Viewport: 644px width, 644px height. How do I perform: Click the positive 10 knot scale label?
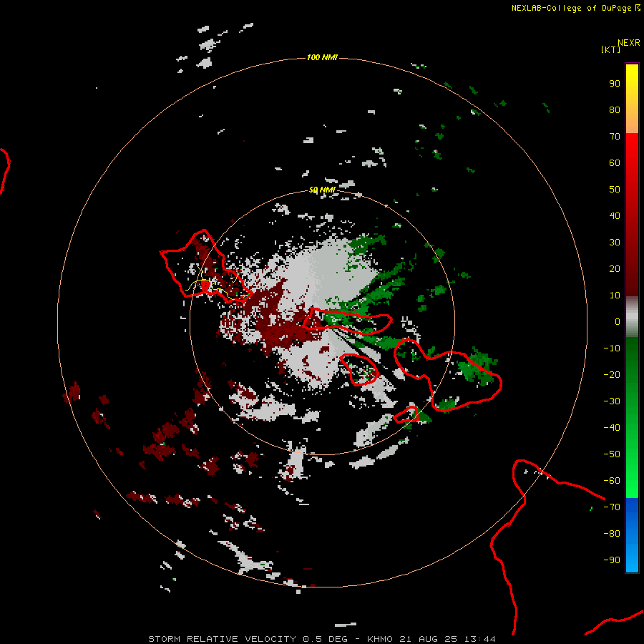tap(615, 296)
